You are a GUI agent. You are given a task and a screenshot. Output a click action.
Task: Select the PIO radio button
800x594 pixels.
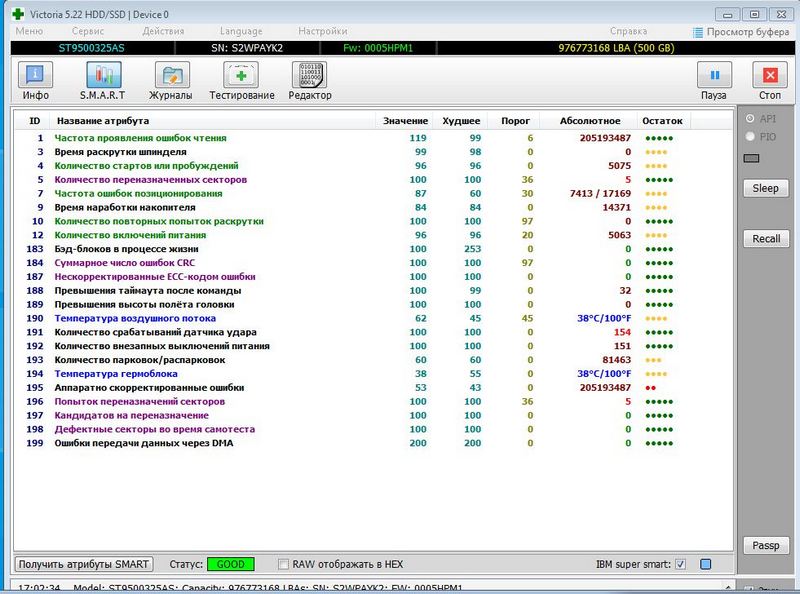click(x=752, y=137)
